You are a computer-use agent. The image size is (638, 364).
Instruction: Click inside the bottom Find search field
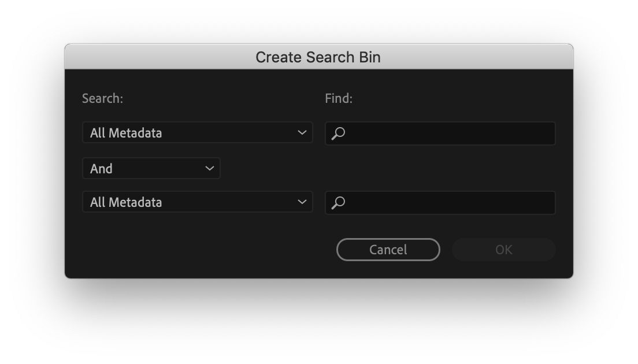(x=439, y=202)
